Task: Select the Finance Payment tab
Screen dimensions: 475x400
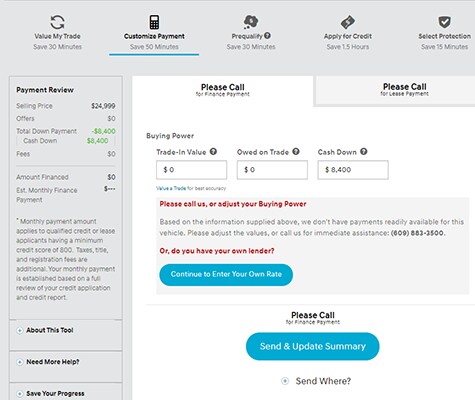Action: pos(223,90)
